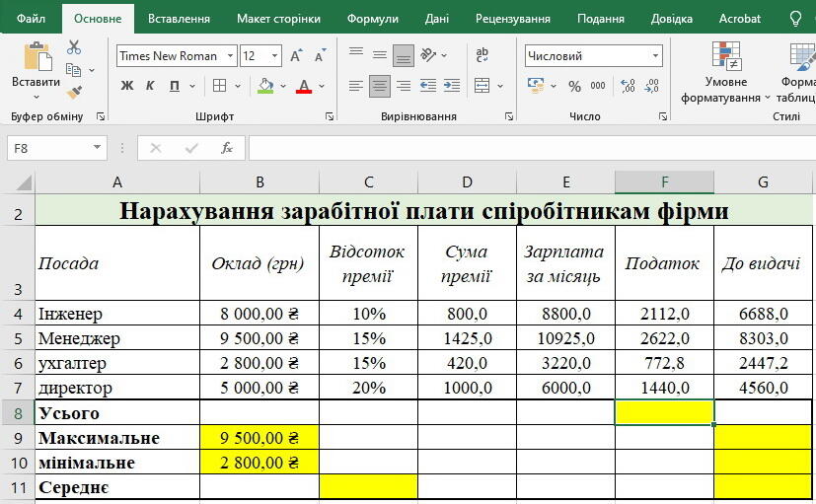Toggle Wrap Text icon
This screenshot has height=504, width=816.
tap(482, 54)
